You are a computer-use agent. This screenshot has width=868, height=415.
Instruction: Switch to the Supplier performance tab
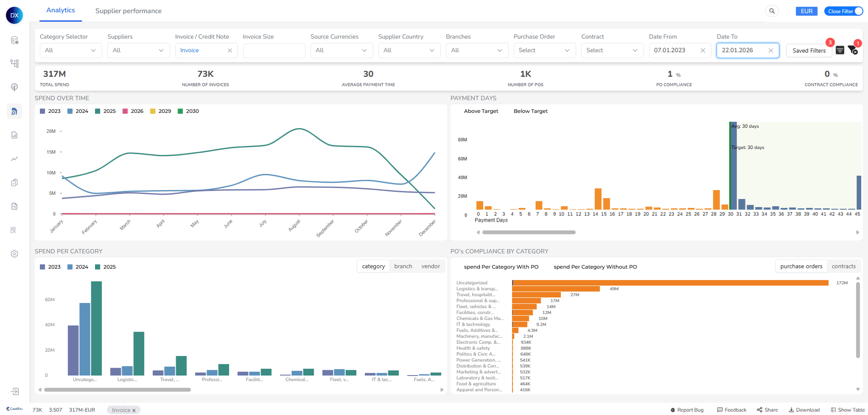(128, 11)
